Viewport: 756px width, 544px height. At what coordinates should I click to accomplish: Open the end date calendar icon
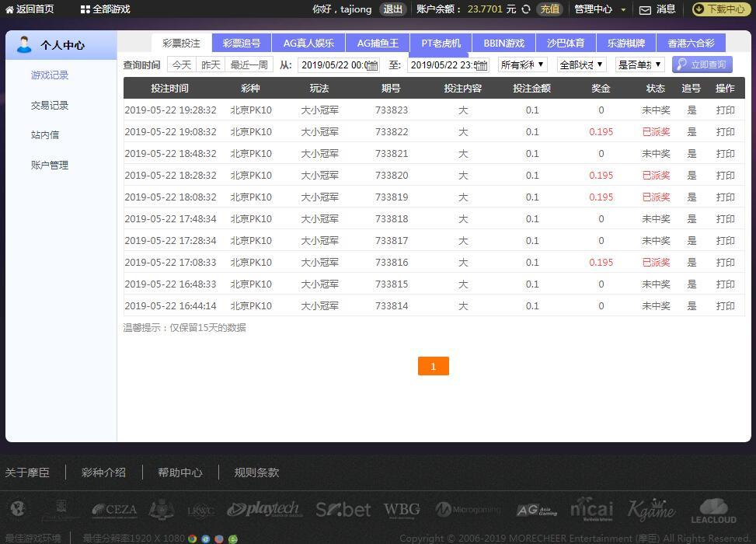click(x=482, y=65)
